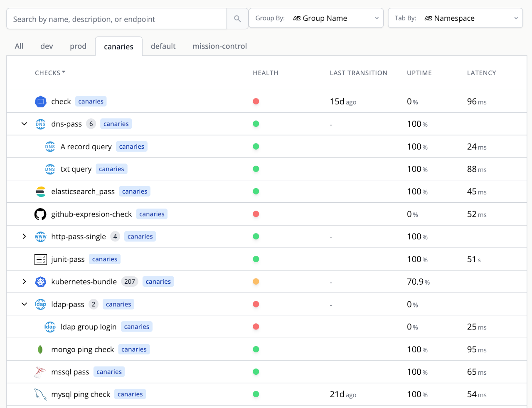This screenshot has height=408, width=532.
Task: Click the DNS icon next to dns-pass
Action: (x=40, y=123)
